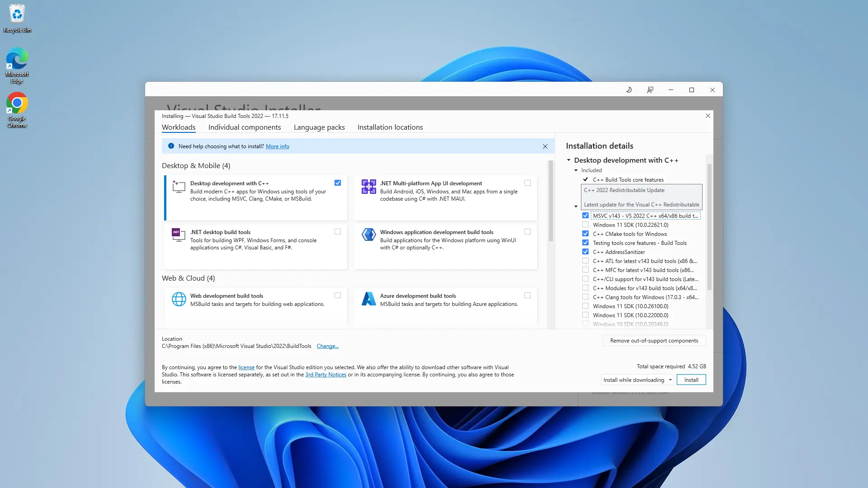868x488 pixels.
Task: Select the Language packs tab
Action: pos(319,127)
